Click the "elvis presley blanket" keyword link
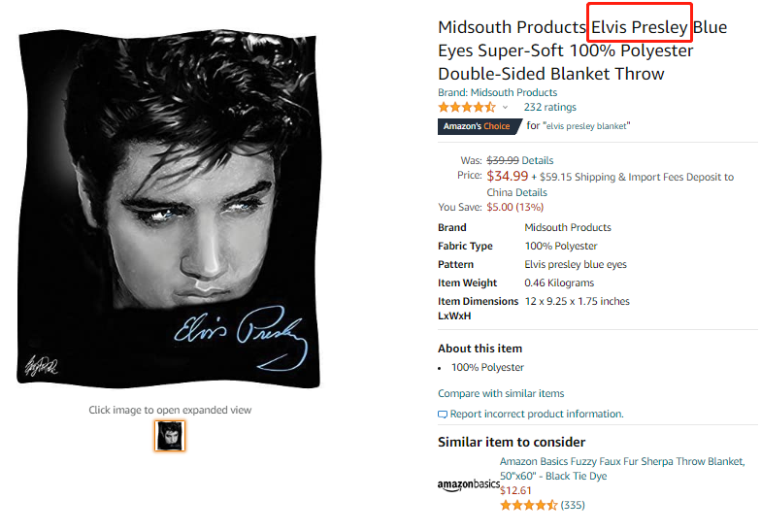Image resolution: width=761 pixels, height=532 pixels. (x=586, y=126)
